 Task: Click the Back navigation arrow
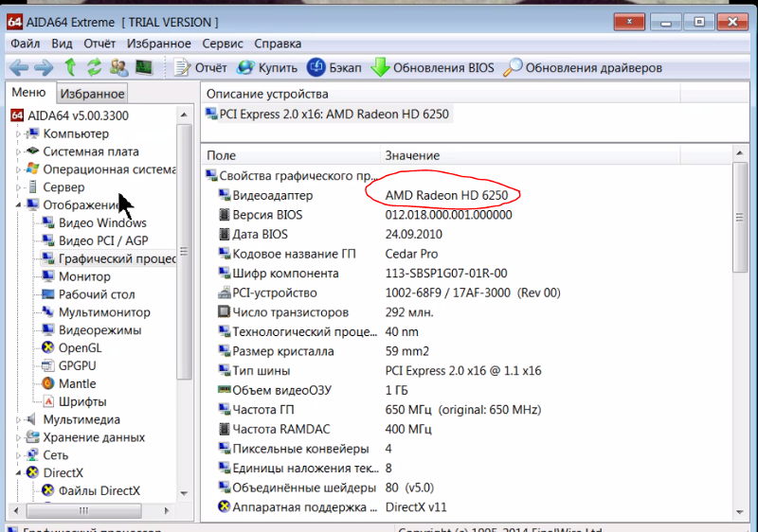19,67
